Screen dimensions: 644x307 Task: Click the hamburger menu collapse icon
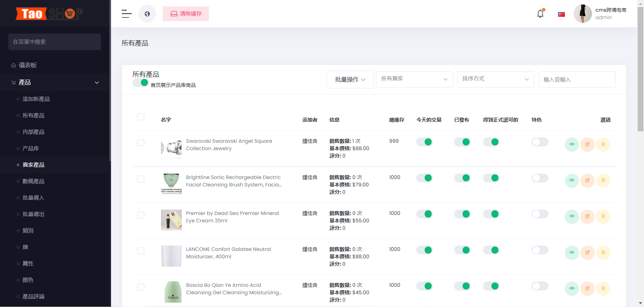click(x=126, y=14)
